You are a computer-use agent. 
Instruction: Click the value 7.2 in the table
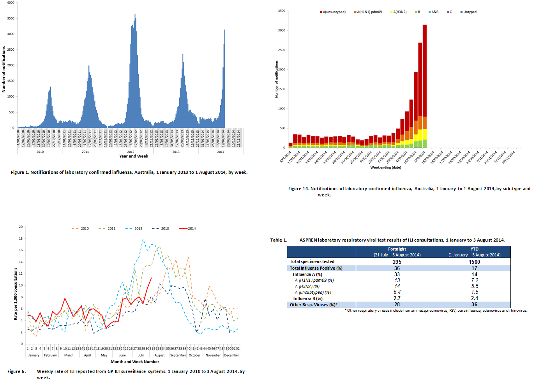click(x=474, y=280)
